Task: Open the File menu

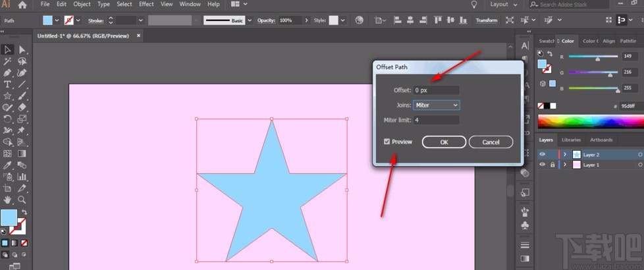Action: coord(45,4)
